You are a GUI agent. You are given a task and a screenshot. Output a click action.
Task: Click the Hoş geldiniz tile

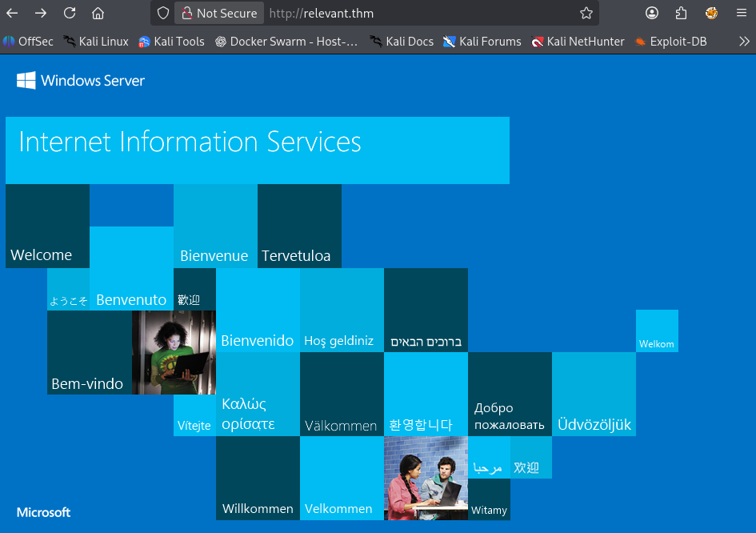click(342, 311)
